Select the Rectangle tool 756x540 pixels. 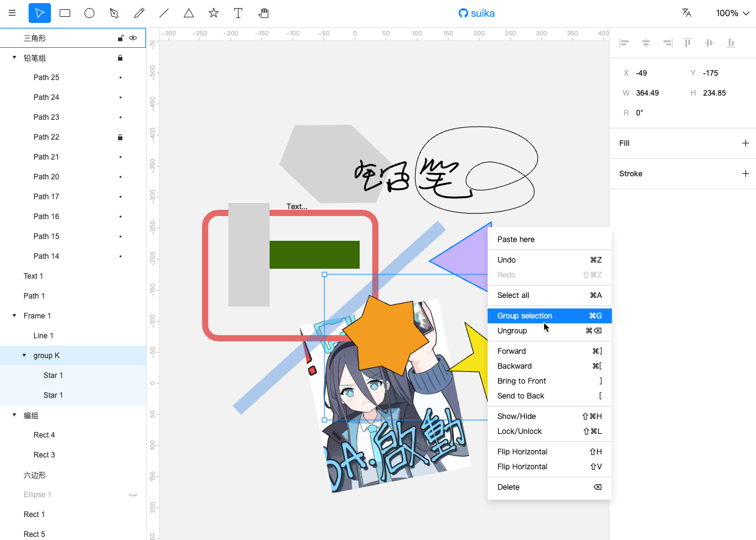(x=65, y=13)
